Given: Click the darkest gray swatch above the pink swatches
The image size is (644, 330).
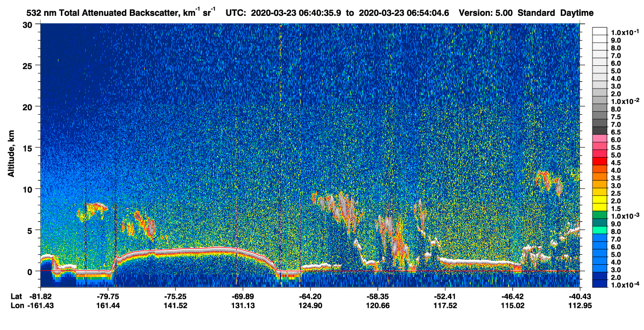Looking at the screenshot, I should click(x=600, y=130).
